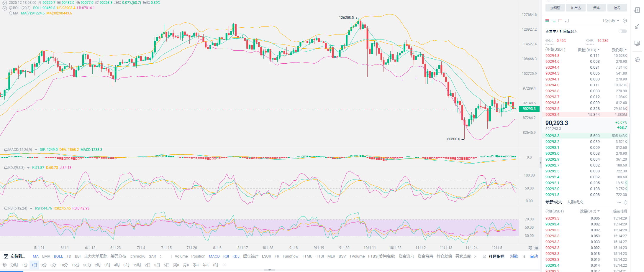Open the 委托额 column dropdown

coord(619,50)
